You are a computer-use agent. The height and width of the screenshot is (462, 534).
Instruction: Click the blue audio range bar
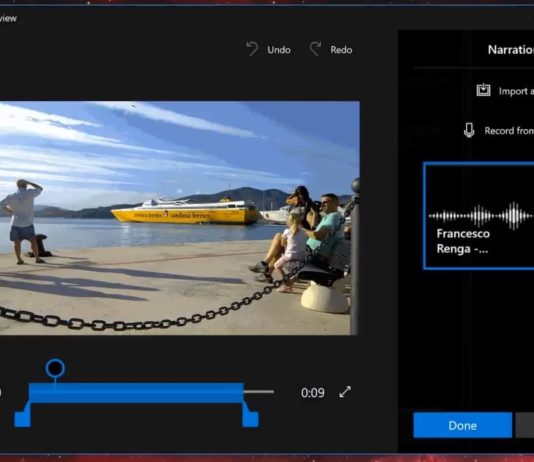[x=136, y=393]
